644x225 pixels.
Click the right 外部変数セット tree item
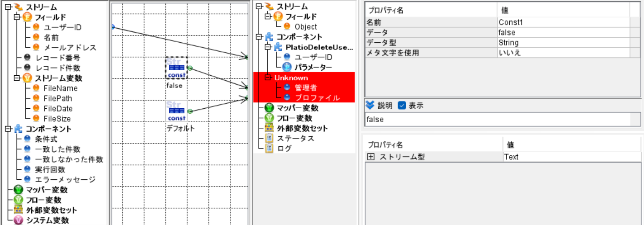click(x=302, y=128)
